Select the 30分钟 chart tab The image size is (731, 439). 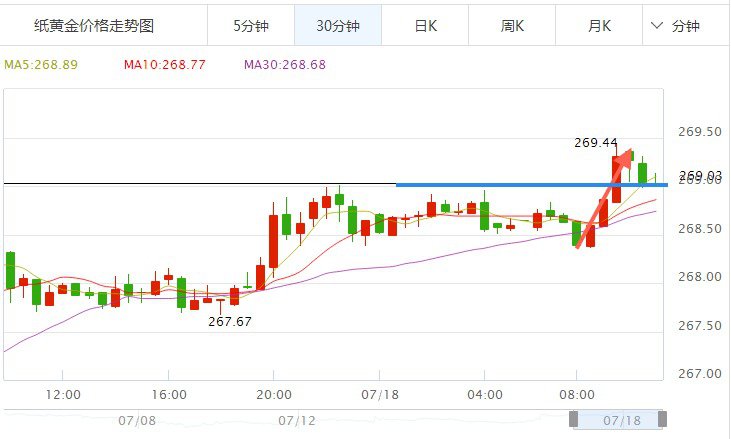click(x=338, y=26)
